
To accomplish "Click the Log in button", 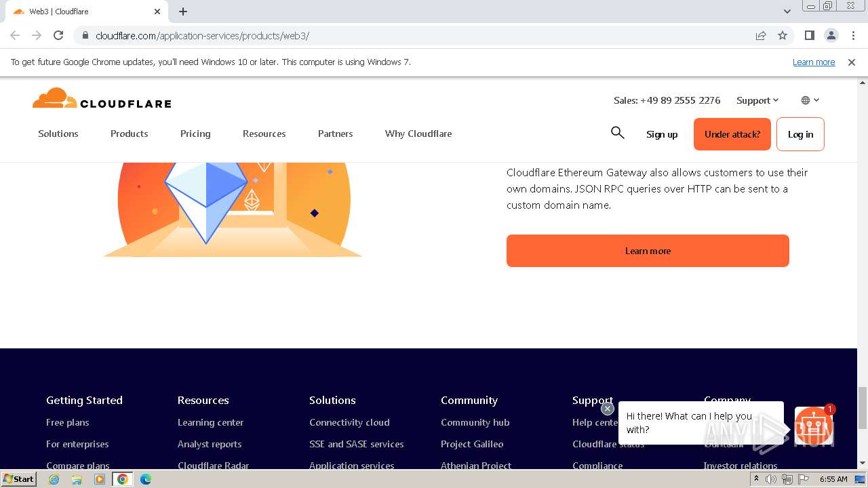I will tap(800, 134).
